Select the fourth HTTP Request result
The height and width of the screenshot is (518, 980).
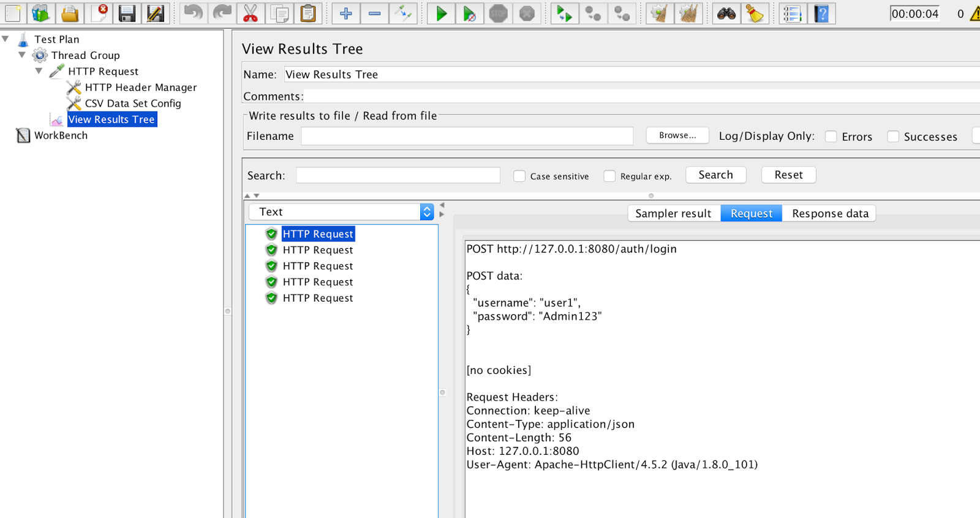(x=318, y=281)
